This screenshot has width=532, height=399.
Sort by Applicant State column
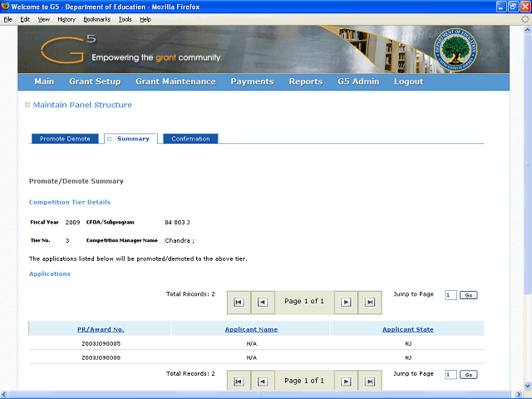tap(407, 329)
